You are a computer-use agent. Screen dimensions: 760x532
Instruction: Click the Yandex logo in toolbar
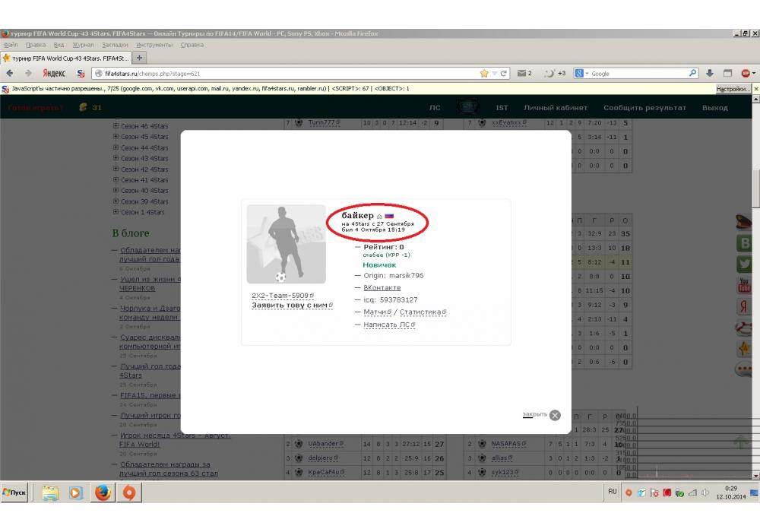(x=53, y=74)
